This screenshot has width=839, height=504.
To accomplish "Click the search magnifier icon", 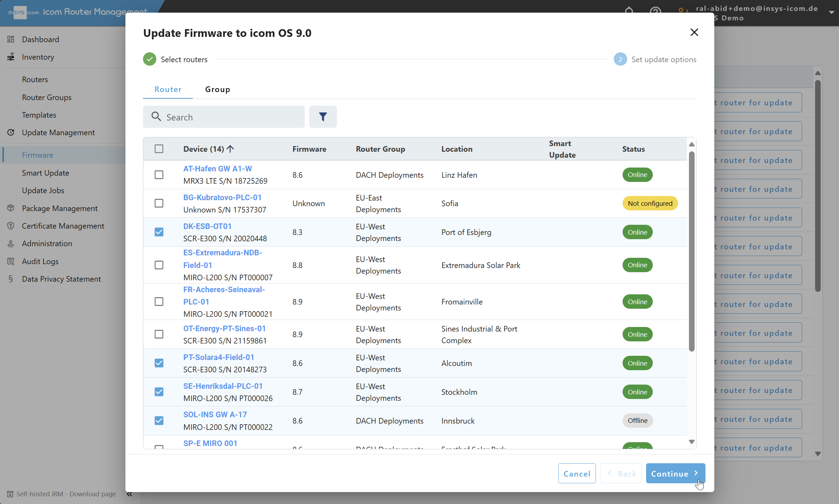I will (x=156, y=117).
